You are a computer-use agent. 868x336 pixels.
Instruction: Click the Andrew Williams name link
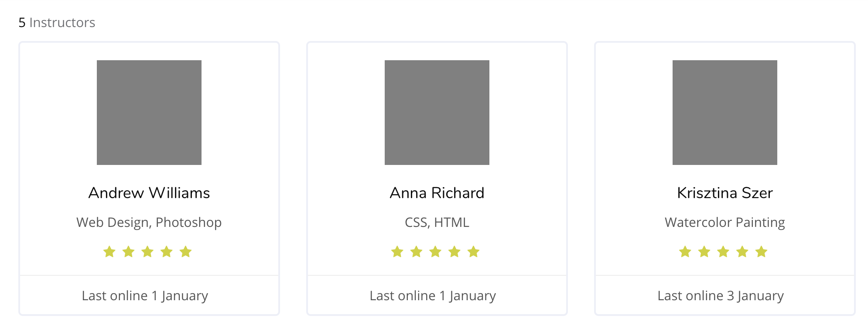pos(149,193)
